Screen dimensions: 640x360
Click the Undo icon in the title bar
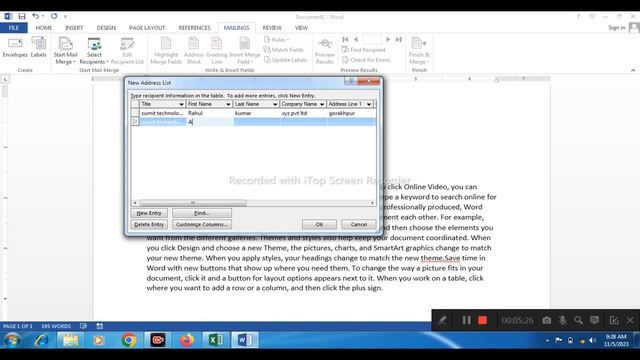point(36,16)
